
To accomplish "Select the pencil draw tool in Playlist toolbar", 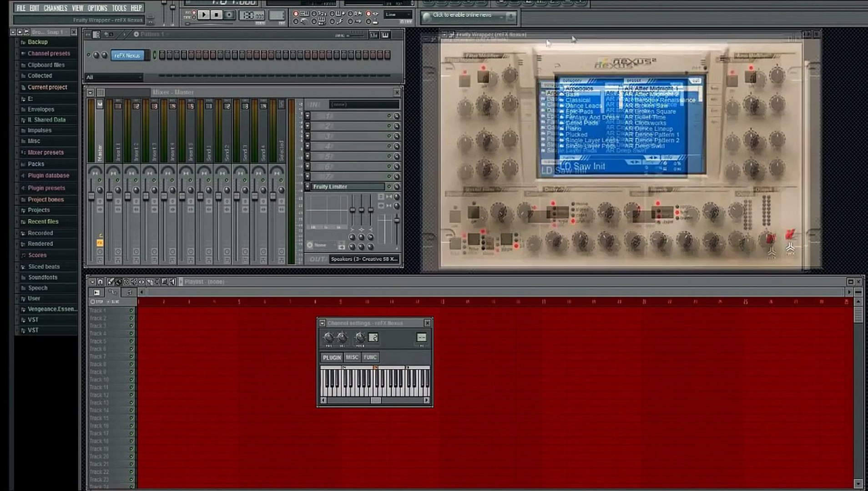I will click(111, 282).
